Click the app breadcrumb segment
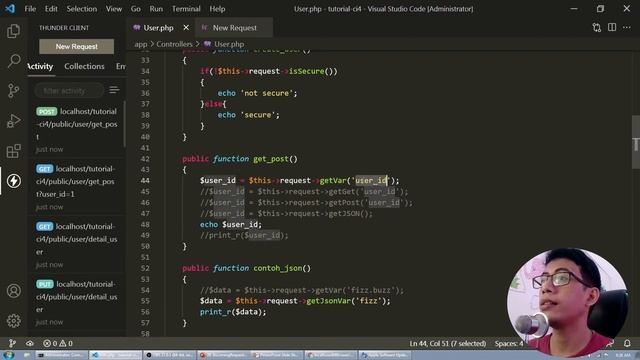The image size is (640, 360). coord(140,44)
